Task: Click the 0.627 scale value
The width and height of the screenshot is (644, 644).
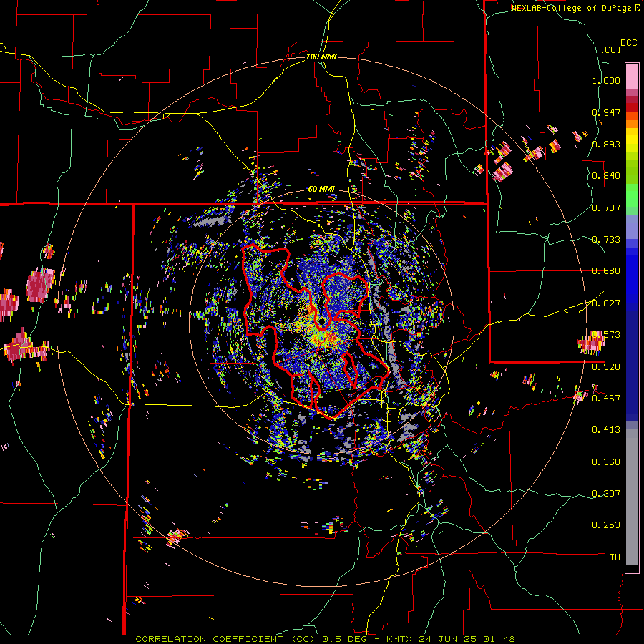Action: [606, 303]
